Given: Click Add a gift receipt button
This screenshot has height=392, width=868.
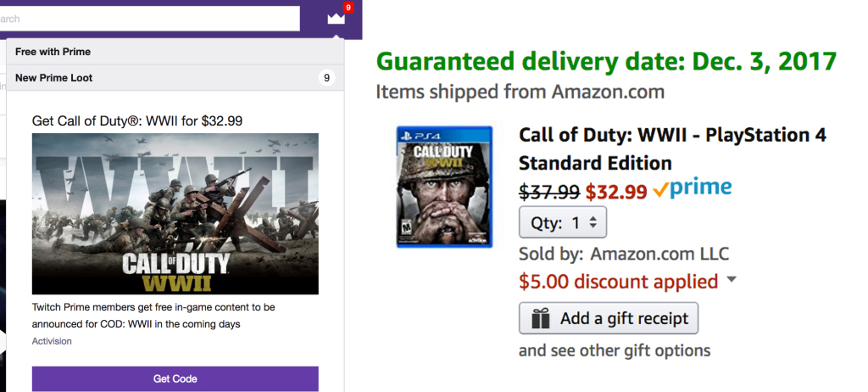Looking at the screenshot, I should [609, 319].
